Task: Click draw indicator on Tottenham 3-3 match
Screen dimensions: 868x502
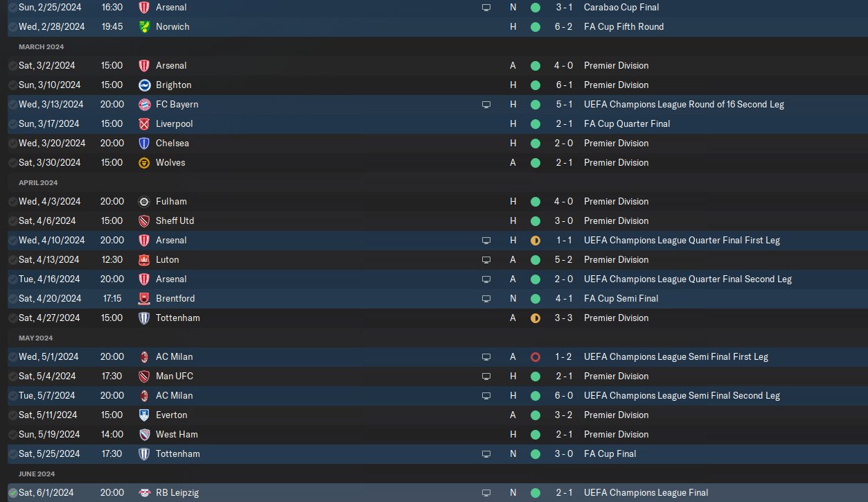Action: [x=535, y=318]
